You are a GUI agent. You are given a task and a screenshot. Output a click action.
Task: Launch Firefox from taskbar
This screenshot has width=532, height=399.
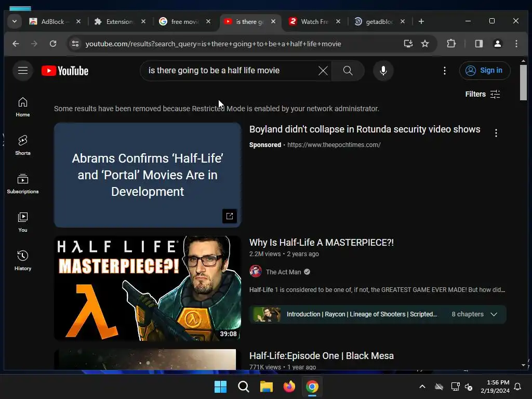(289, 387)
